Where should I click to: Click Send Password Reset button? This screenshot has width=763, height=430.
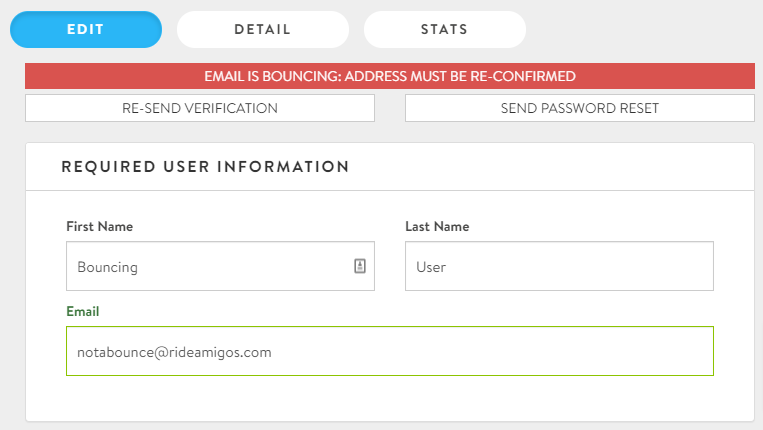(x=579, y=108)
